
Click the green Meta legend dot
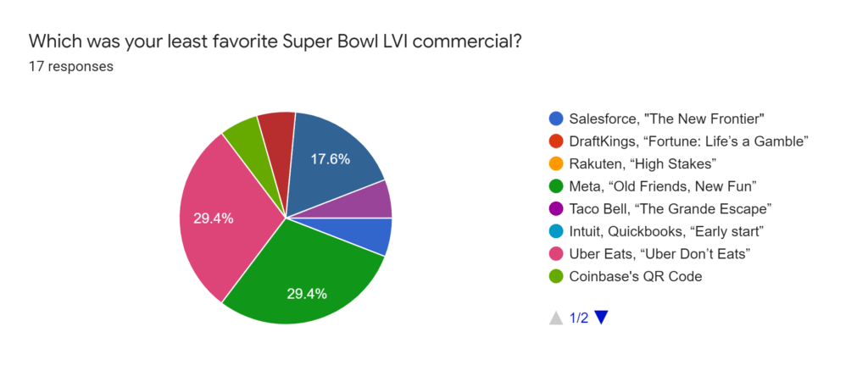556,186
